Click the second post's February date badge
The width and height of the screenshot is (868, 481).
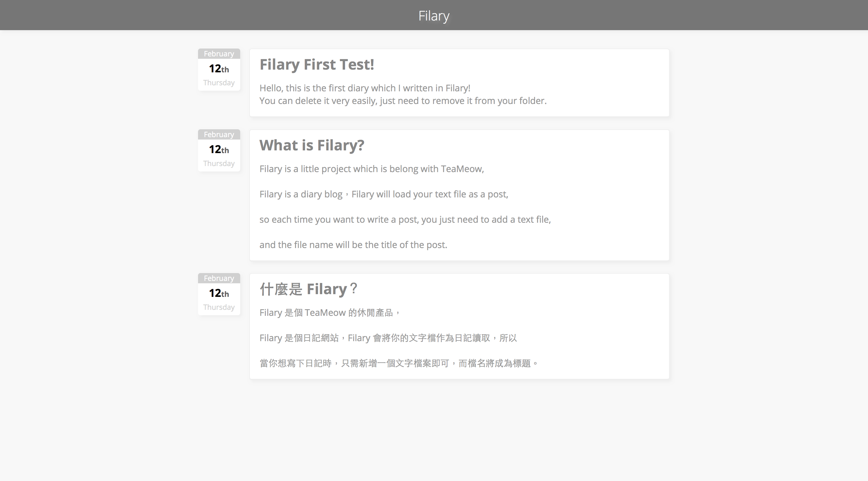tap(219, 135)
